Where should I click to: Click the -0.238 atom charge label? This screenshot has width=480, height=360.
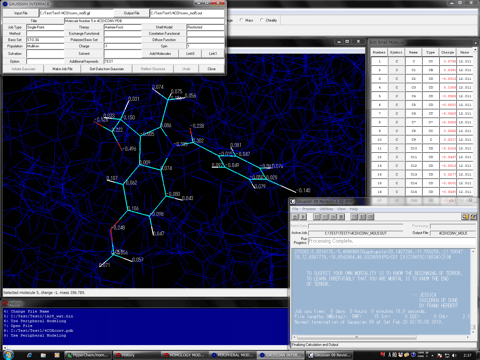(x=197, y=126)
